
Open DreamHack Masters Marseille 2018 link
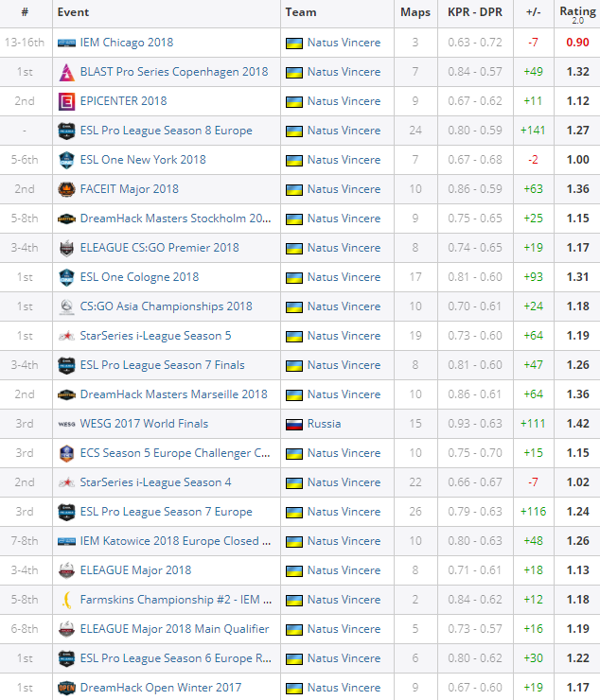pos(174,394)
